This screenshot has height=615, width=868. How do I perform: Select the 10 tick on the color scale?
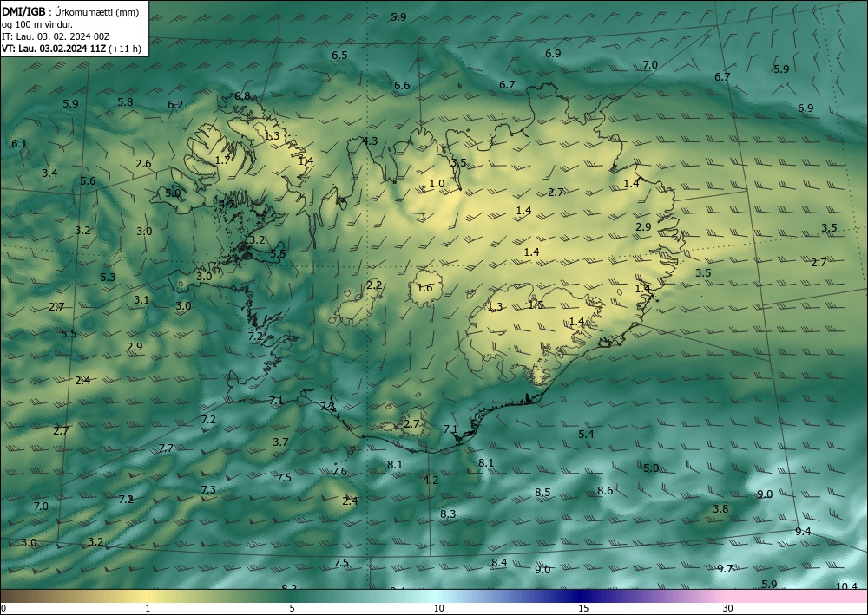439,608
